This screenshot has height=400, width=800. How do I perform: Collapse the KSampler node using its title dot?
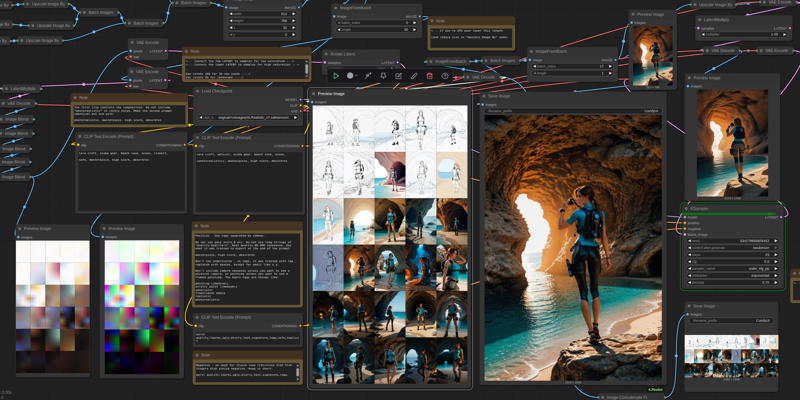[x=687, y=208]
